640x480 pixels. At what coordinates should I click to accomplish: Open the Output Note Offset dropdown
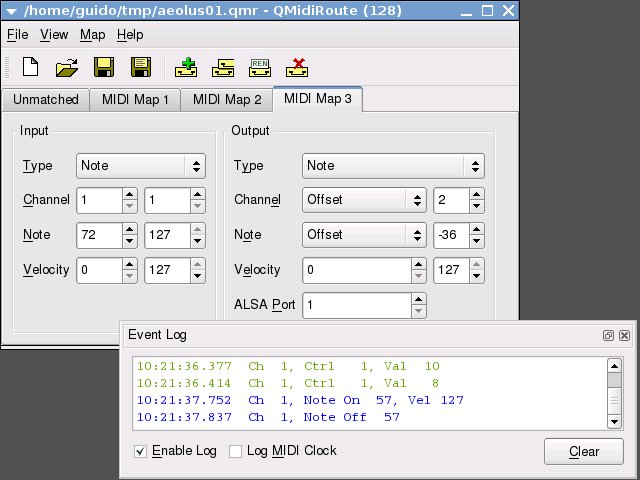tap(364, 235)
